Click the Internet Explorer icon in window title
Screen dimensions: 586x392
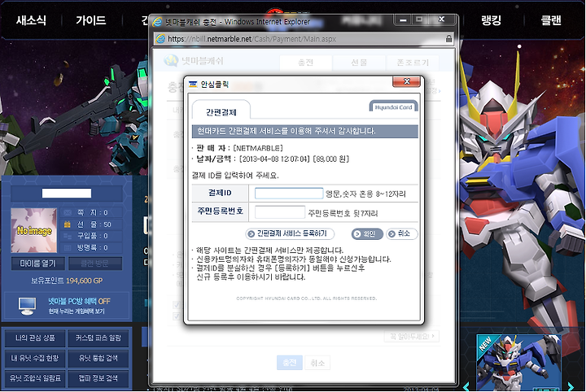[x=157, y=22]
